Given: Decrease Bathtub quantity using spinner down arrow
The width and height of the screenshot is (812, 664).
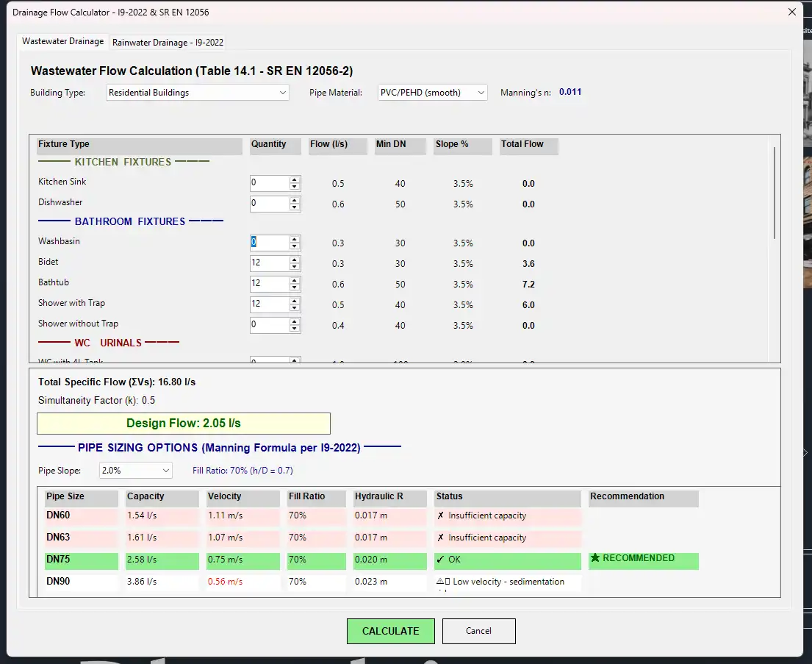Looking at the screenshot, I should coord(295,288).
